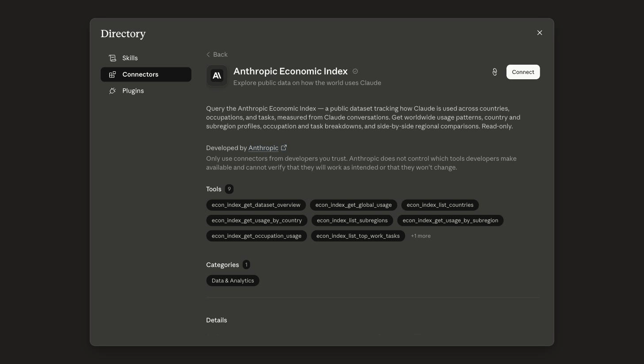Select econ_index_get_usage_by_subregion tool chip
This screenshot has width=644, height=364.
[450, 221]
